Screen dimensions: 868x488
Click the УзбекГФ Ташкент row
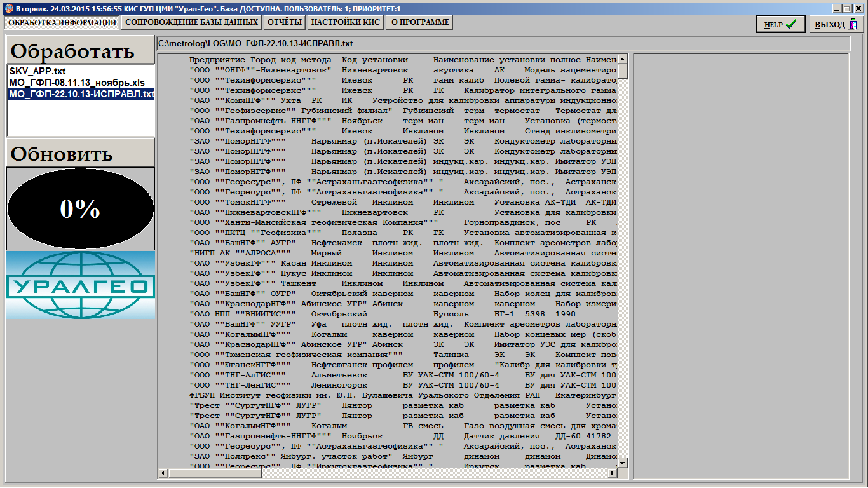403,283
